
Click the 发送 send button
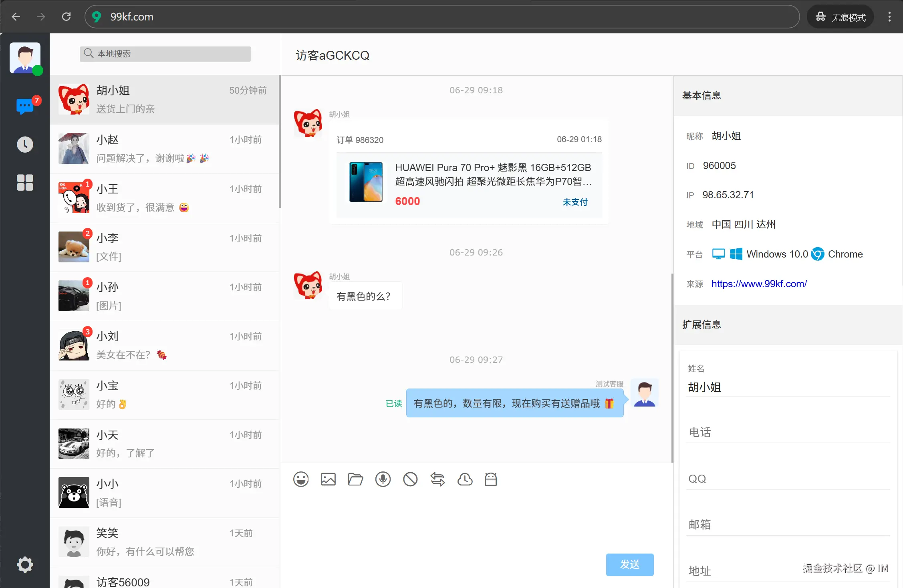point(629,564)
